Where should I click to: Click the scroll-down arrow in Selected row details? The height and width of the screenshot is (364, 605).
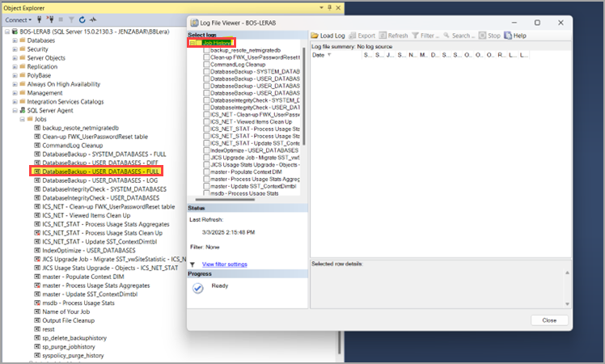pyautogui.click(x=567, y=304)
